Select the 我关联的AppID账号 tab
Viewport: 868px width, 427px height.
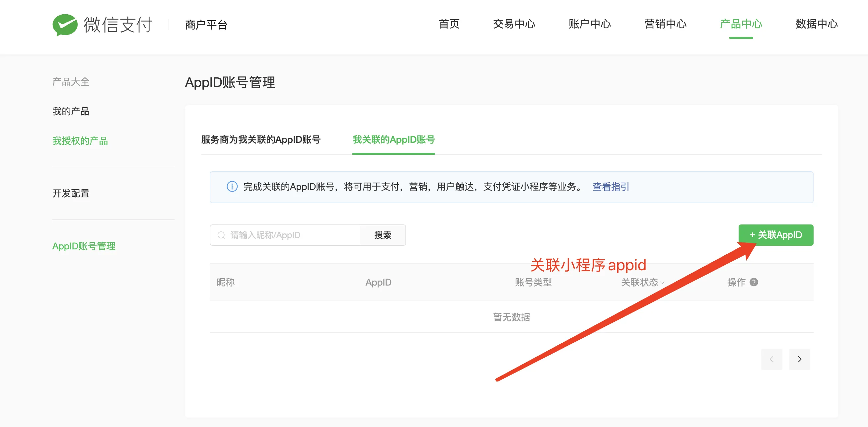pyautogui.click(x=393, y=140)
